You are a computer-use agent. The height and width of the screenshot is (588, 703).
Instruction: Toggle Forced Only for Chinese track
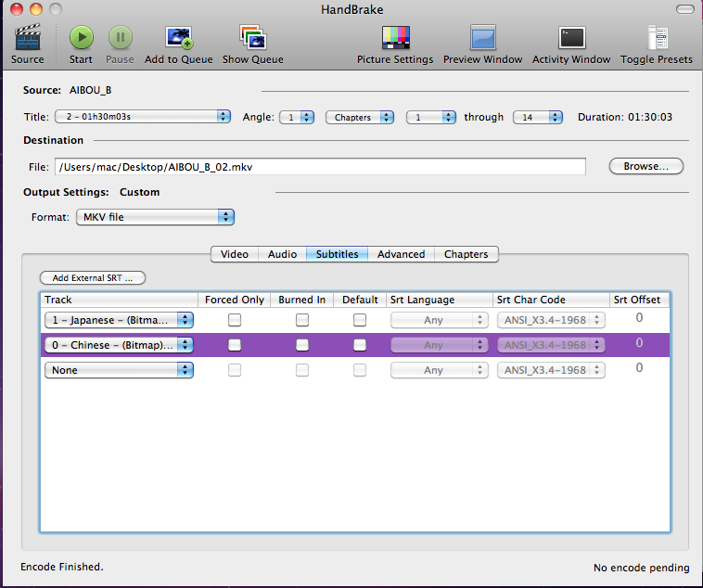(235, 344)
